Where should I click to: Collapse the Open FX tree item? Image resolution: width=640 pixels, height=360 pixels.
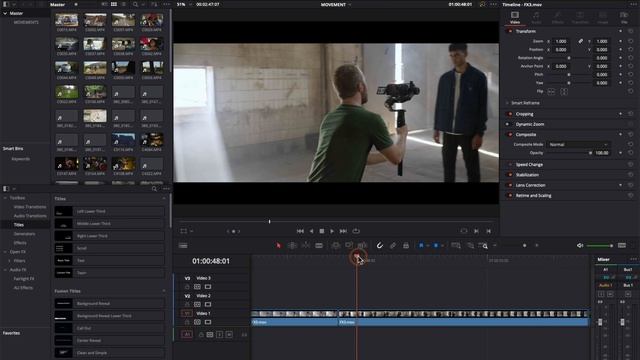tap(5, 252)
